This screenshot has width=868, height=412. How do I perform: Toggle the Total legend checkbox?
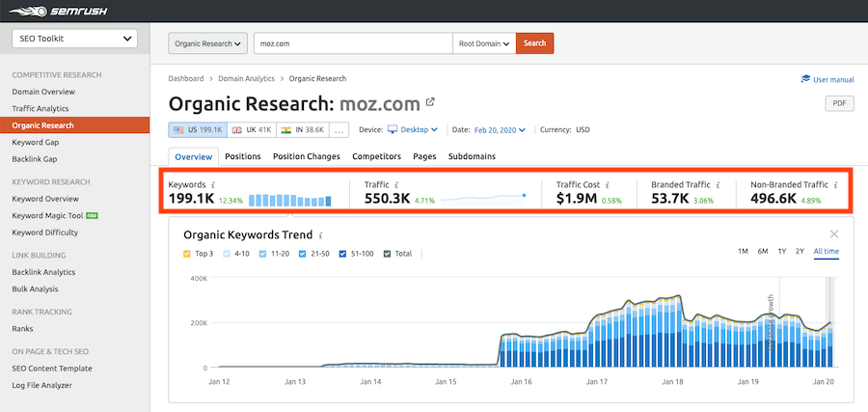pos(387,254)
